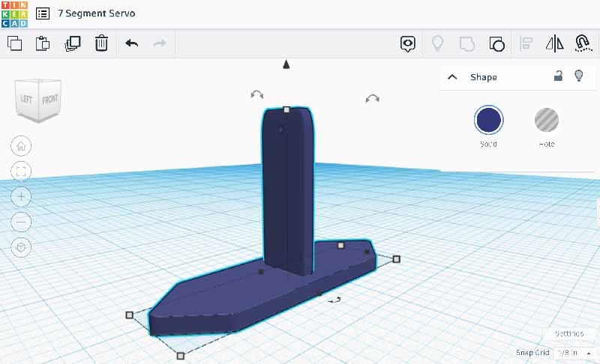
Task: Click the Settings button
Action: click(568, 333)
